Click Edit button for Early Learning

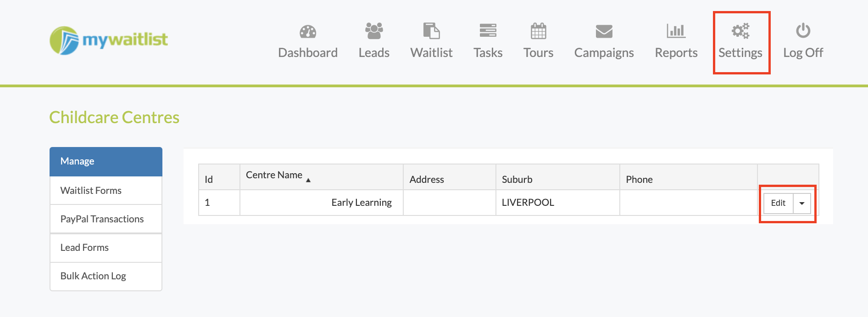click(x=778, y=203)
